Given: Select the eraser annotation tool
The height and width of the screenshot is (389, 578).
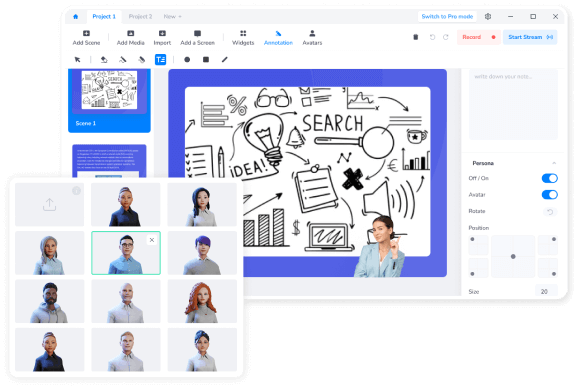Looking at the screenshot, I should tap(104, 59).
